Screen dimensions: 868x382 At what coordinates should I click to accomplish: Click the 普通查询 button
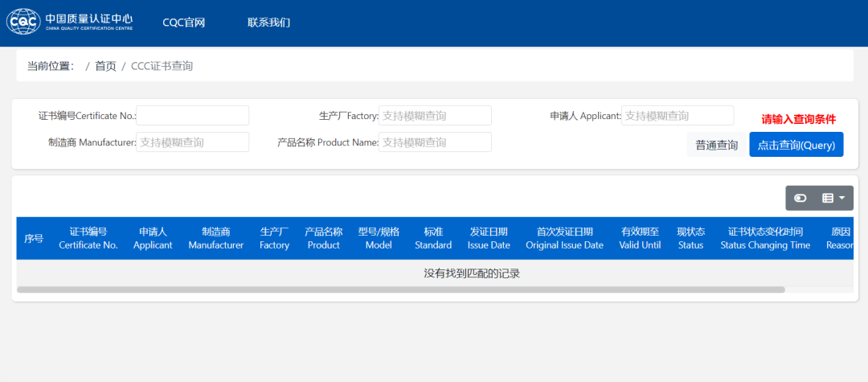click(716, 146)
